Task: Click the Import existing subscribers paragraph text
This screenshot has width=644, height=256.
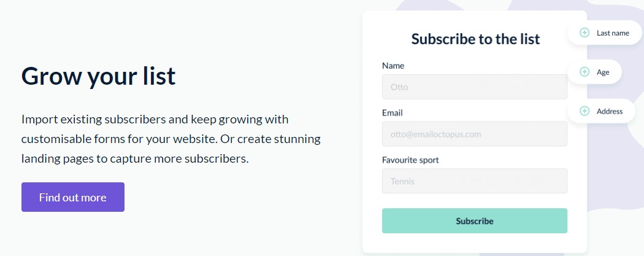Action: pyautogui.click(x=171, y=139)
